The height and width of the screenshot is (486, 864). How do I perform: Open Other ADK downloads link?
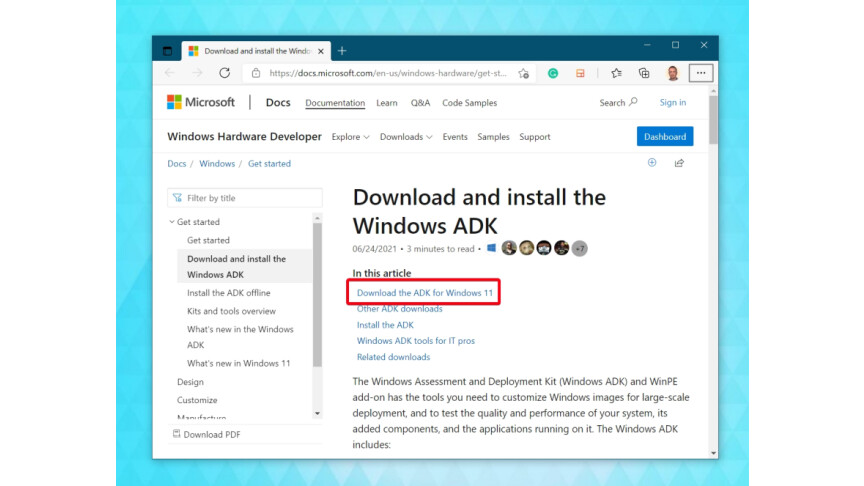pyautogui.click(x=399, y=309)
